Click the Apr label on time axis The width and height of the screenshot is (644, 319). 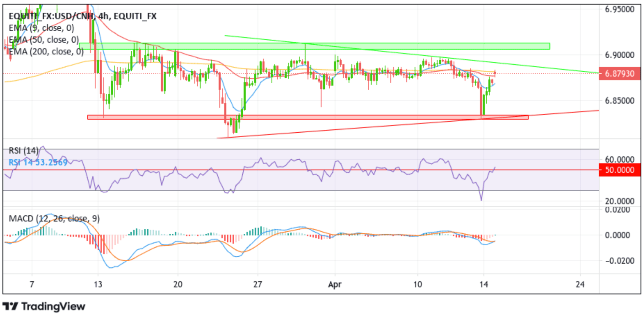(x=335, y=285)
